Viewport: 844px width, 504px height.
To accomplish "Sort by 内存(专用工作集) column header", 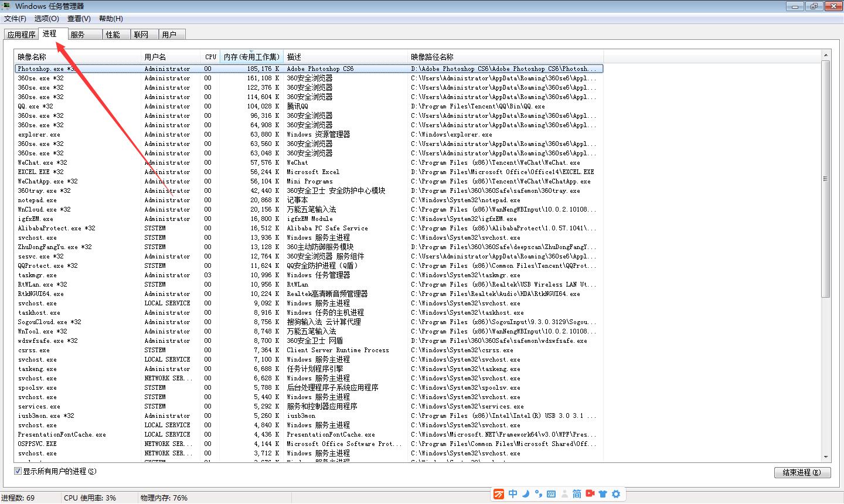I will click(x=252, y=57).
